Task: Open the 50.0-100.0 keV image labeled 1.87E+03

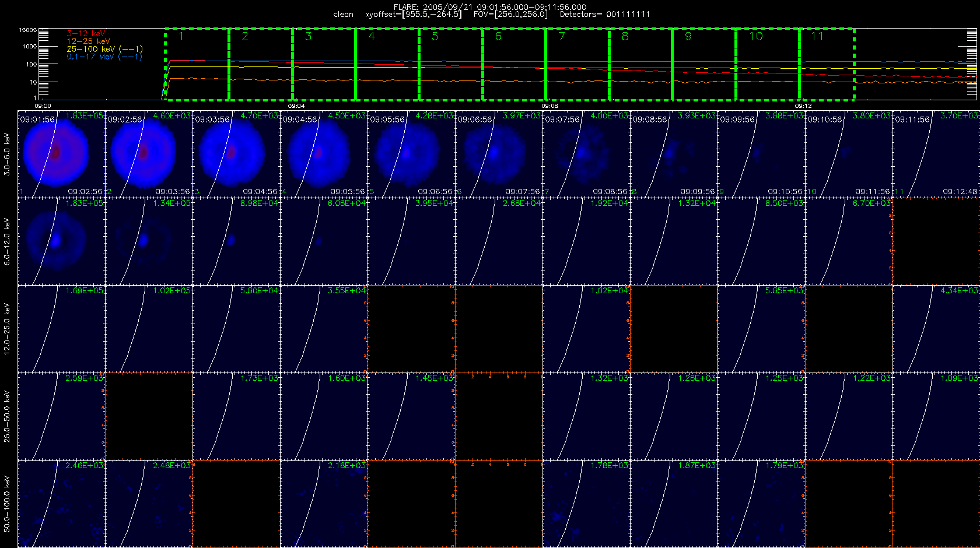Action: pos(674,503)
